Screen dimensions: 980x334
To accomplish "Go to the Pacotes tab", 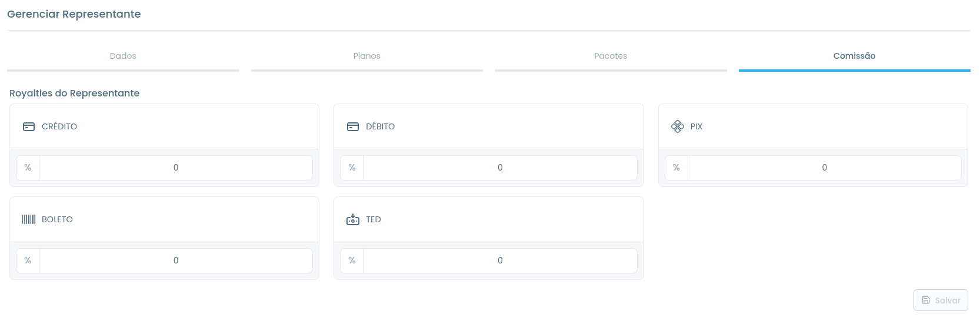I will coord(611,56).
